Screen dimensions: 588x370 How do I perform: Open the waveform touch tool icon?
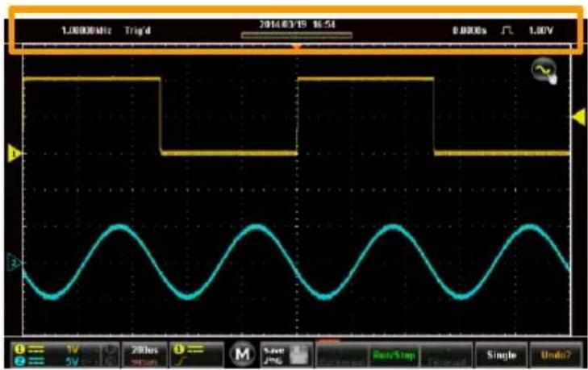[x=544, y=70]
